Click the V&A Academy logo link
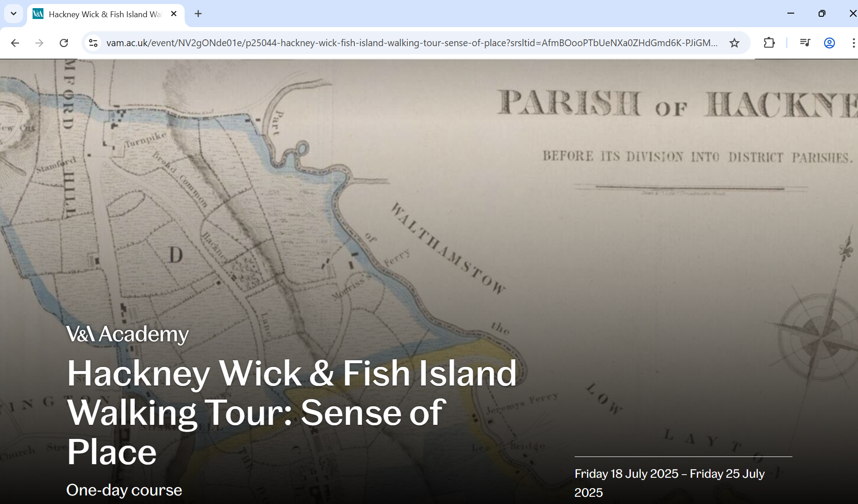Viewport: 858px width, 504px height. click(x=127, y=334)
